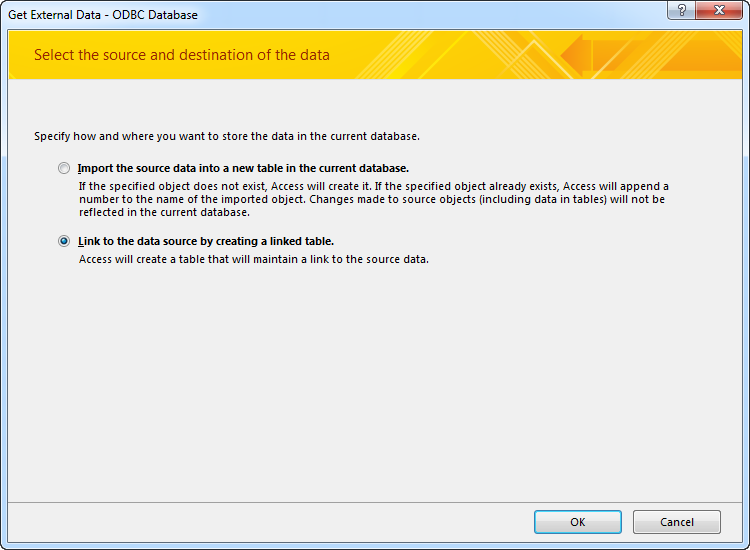Click the separator line above the OK button
Viewport: 750px width, 550px height.
pos(375,502)
